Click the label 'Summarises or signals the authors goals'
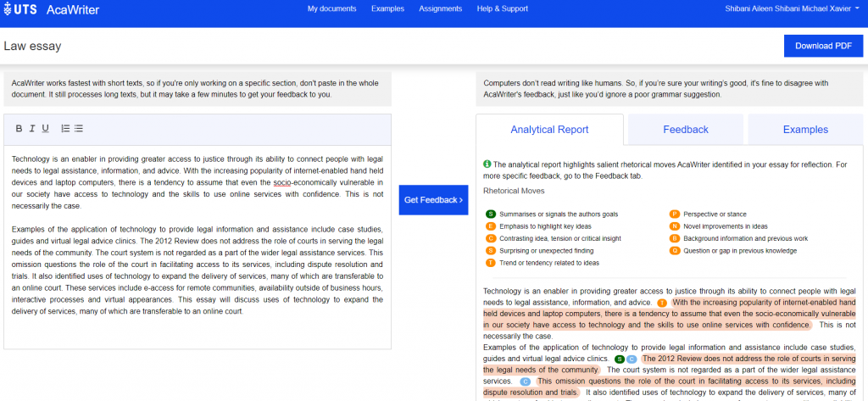Screen dimensions: 868x401 [x=559, y=214]
